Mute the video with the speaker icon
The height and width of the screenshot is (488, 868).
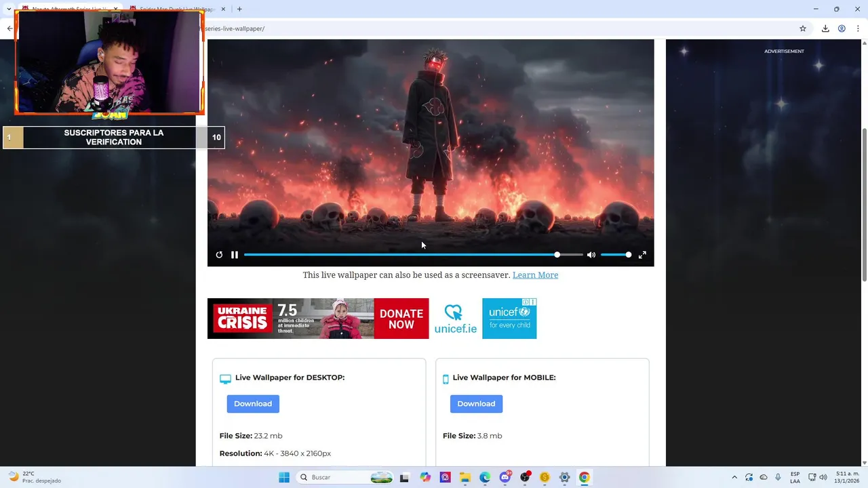tap(591, 255)
